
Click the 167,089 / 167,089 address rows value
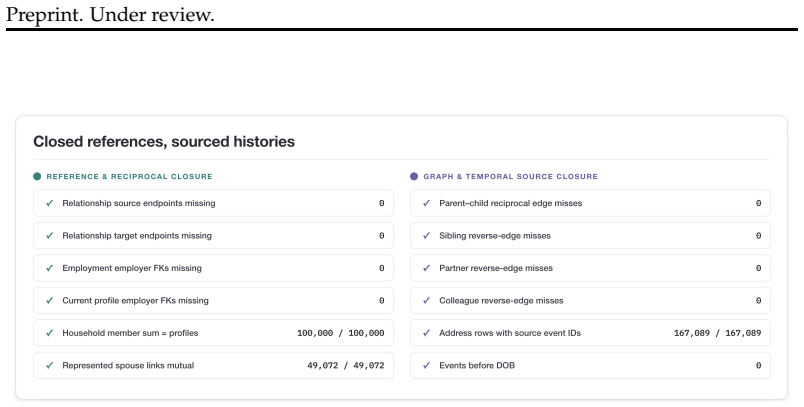tap(717, 333)
